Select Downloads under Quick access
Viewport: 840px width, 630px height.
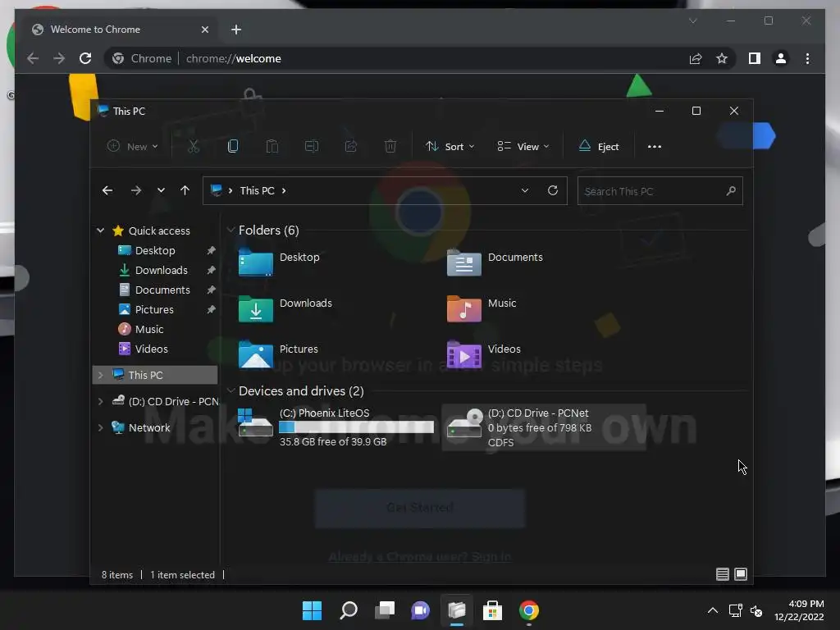[x=161, y=270]
